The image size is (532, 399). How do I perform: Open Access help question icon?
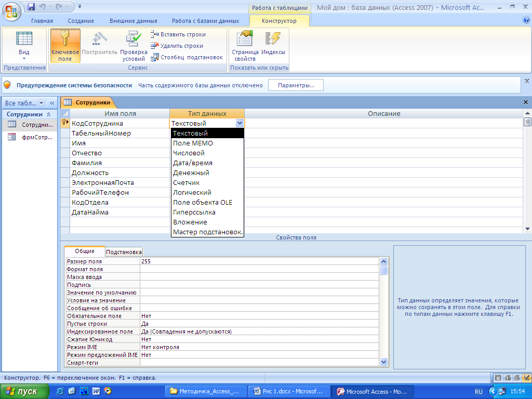tap(526, 20)
